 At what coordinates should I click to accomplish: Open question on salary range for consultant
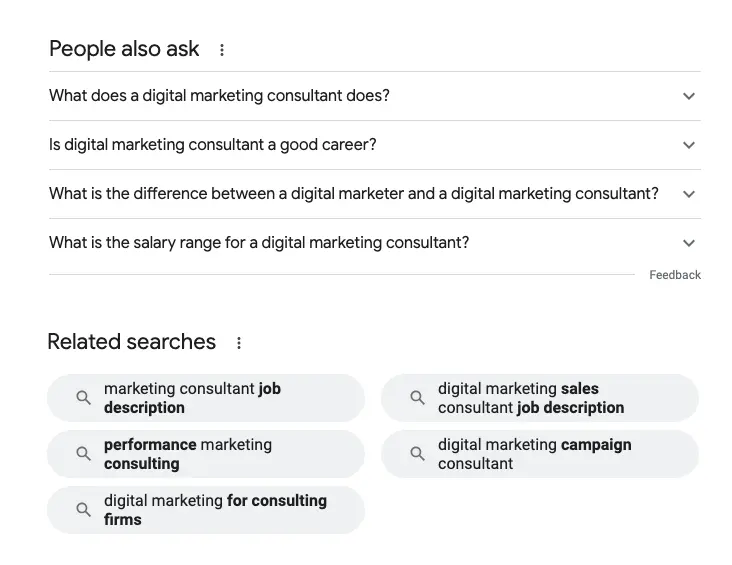pyautogui.click(x=259, y=243)
